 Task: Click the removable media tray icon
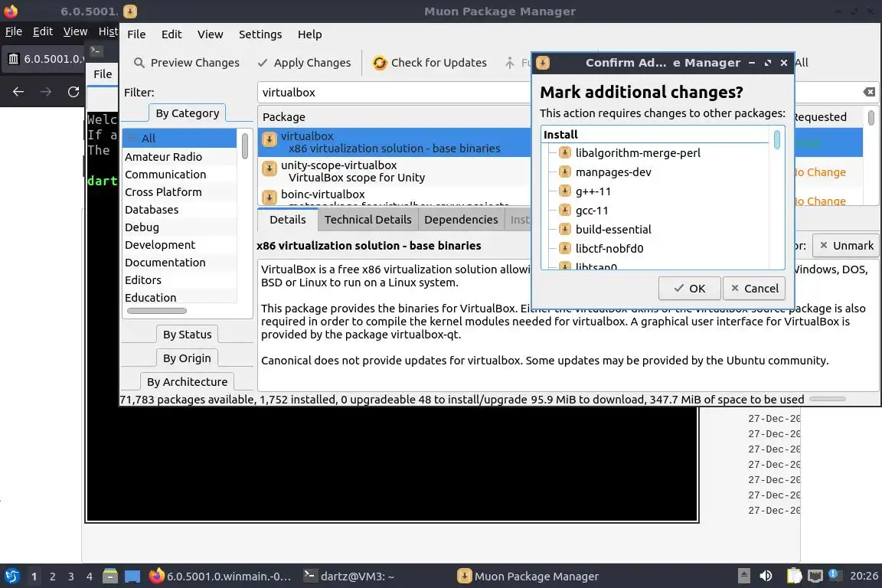[x=743, y=577]
